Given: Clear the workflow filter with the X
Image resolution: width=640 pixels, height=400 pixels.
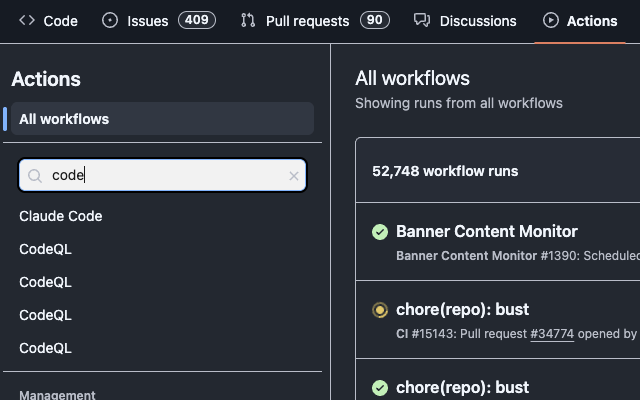Looking at the screenshot, I should [x=293, y=176].
